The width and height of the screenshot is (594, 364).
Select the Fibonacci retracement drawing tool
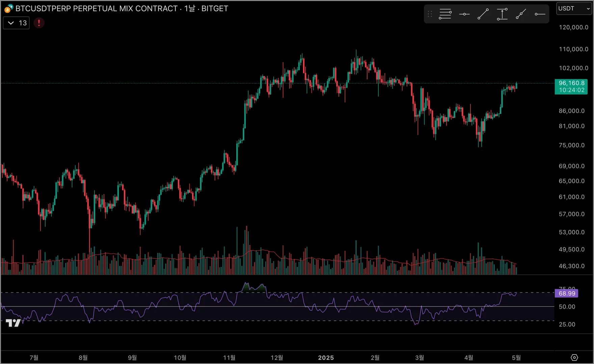445,14
